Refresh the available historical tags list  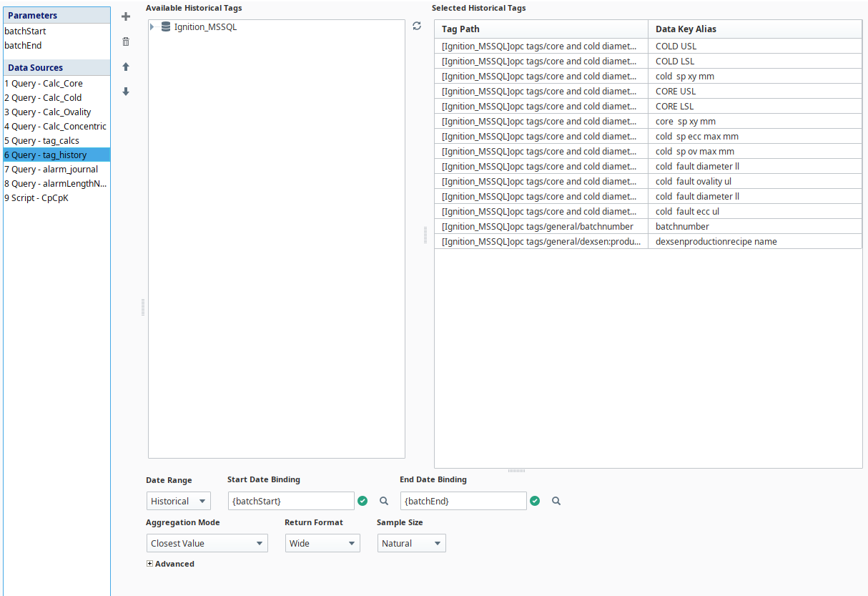click(x=417, y=26)
